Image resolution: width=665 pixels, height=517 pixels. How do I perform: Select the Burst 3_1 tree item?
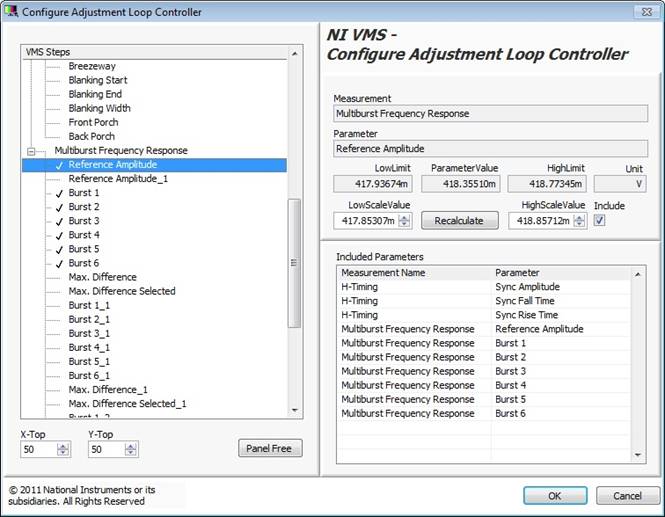tap(89, 333)
